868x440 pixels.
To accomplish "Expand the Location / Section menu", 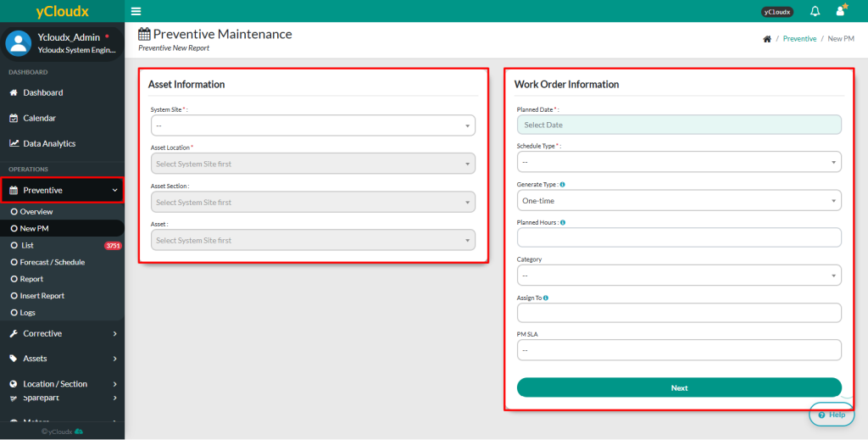I will (x=62, y=383).
